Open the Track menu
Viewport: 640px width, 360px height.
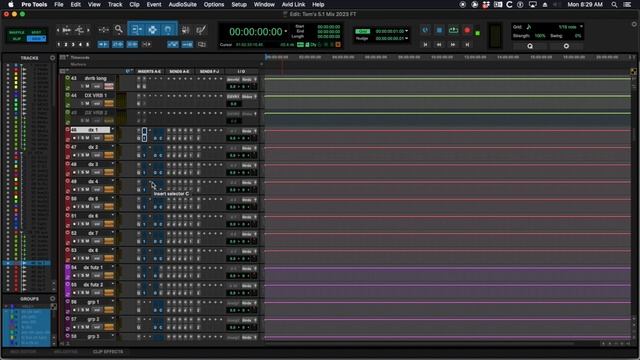115,4
